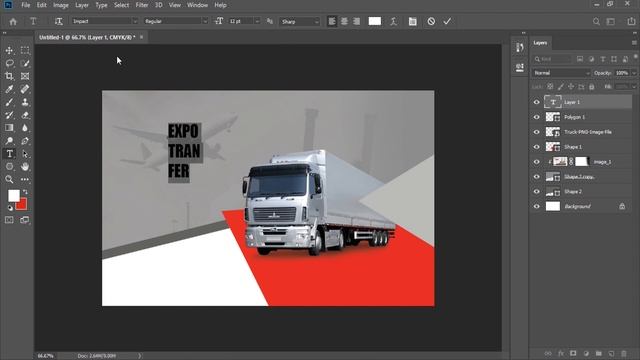Hide the Truck PNG Image File layer
The image size is (640, 360).
pyautogui.click(x=536, y=132)
